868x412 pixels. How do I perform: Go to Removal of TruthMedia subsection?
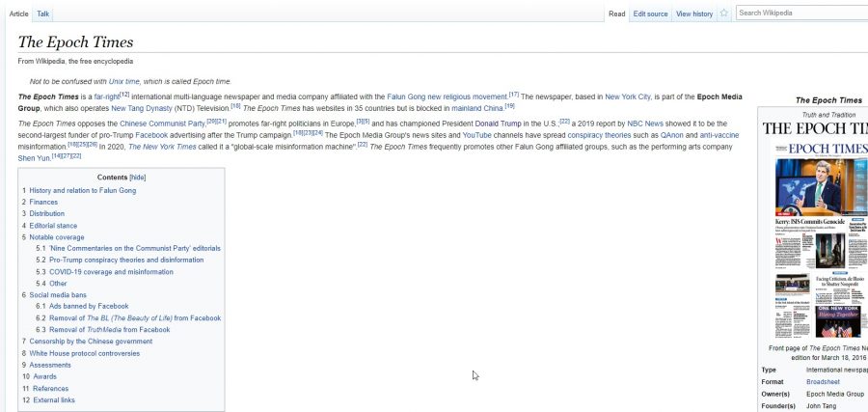pyautogui.click(x=110, y=330)
